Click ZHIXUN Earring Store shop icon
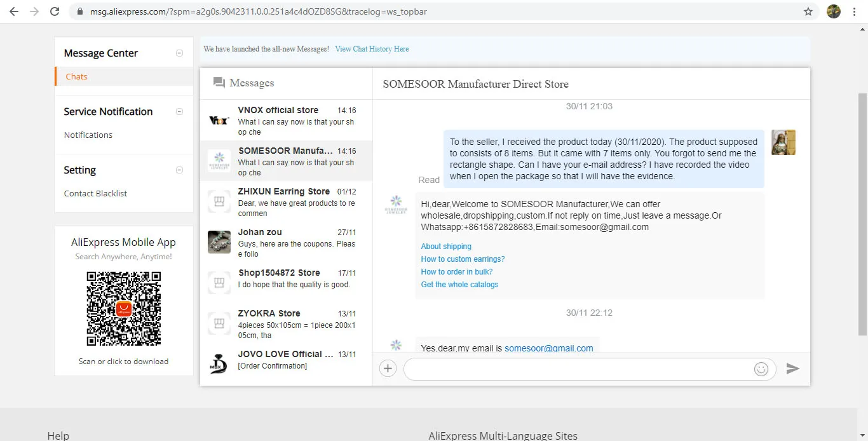Viewport: 868px width, 441px height. tap(219, 202)
